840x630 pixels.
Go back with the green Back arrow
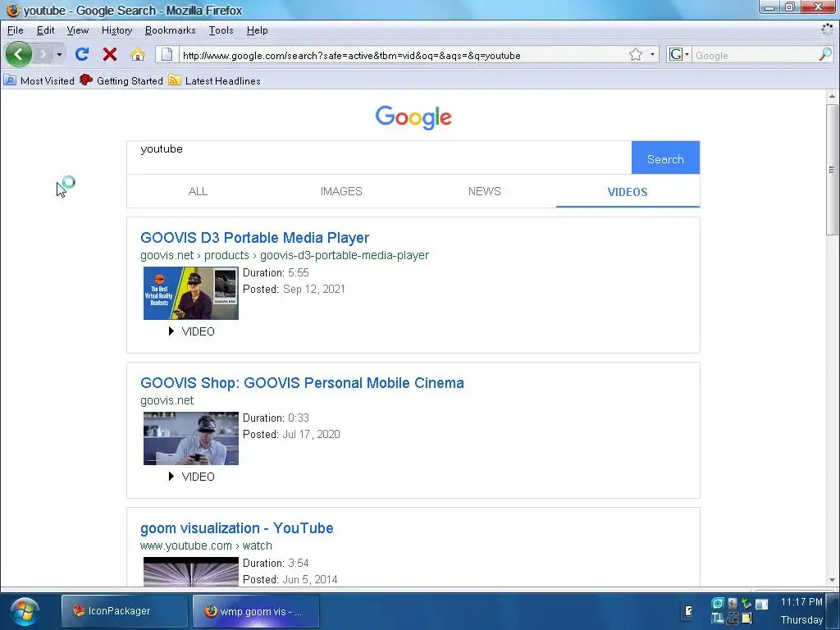click(x=18, y=54)
